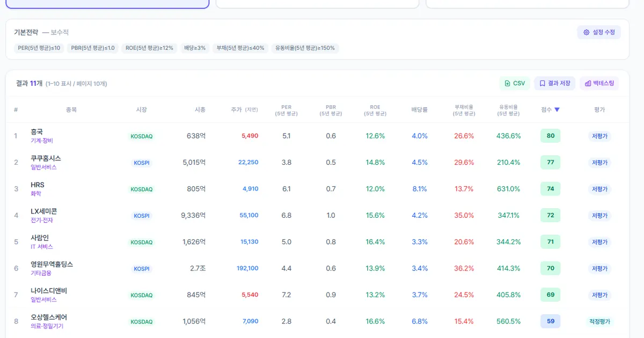Image resolution: width=644 pixels, height=338 pixels.
Task: Click the gear icon in 설정 수정
Action: [587, 32]
